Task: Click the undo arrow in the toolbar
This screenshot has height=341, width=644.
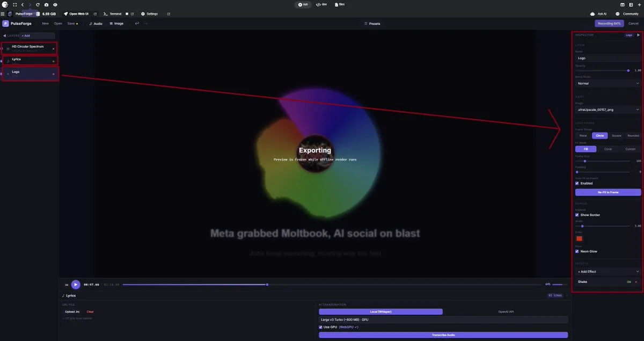Action: (x=137, y=24)
